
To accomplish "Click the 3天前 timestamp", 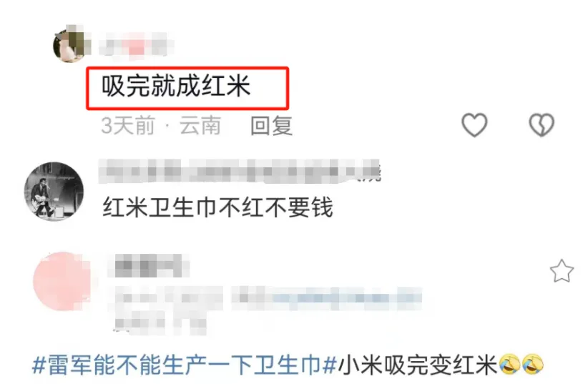I will tap(128, 126).
